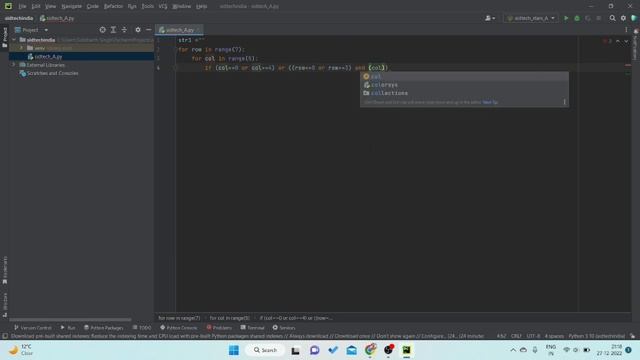Open the Tools menu
Viewport: 640px width, 360px height.
[148, 6]
